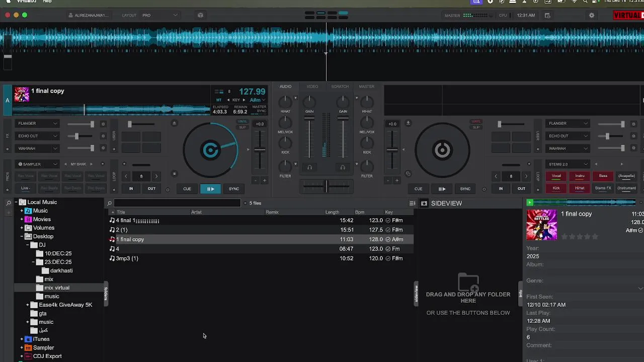Sort the file list by Bpm column
Viewport: 644px width, 362px height.
coord(359,212)
